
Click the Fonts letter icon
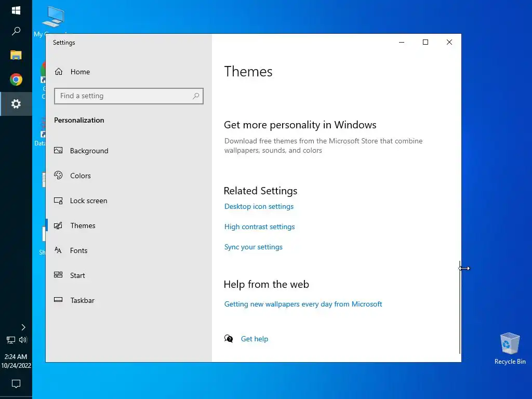pos(58,250)
